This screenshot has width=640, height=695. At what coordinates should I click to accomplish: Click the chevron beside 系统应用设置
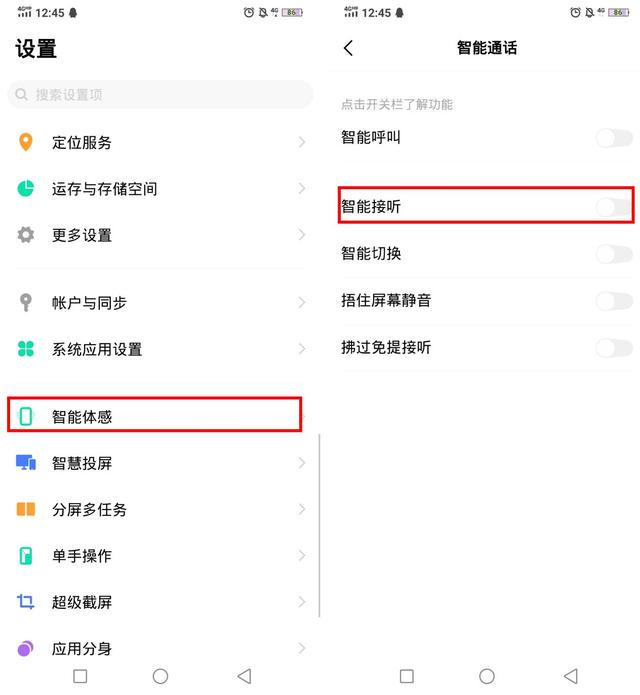click(x=302, y=349)
